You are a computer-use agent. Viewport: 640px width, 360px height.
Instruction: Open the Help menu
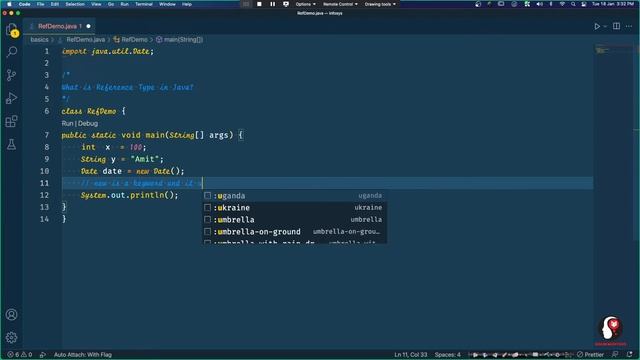[x=187, y=4]
